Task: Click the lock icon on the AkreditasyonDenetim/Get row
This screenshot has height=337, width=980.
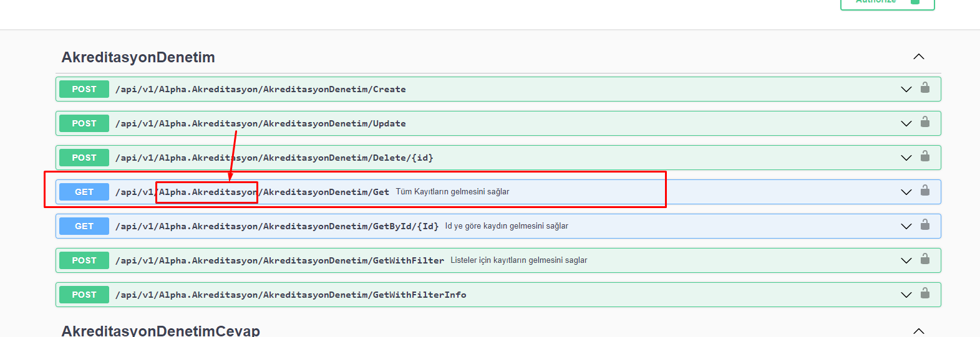Action: pyautogui.click(x=925, y=191)
